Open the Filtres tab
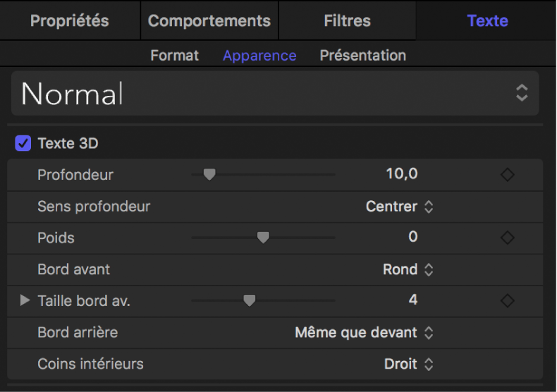Screen dimensions: 557x392 [348, 21]
